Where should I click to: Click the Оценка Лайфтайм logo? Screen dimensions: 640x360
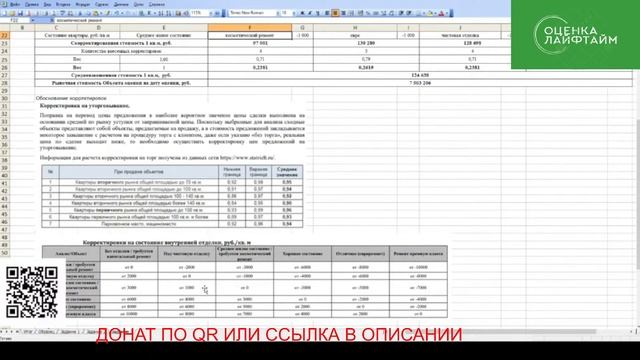click(x=575, y=35)
